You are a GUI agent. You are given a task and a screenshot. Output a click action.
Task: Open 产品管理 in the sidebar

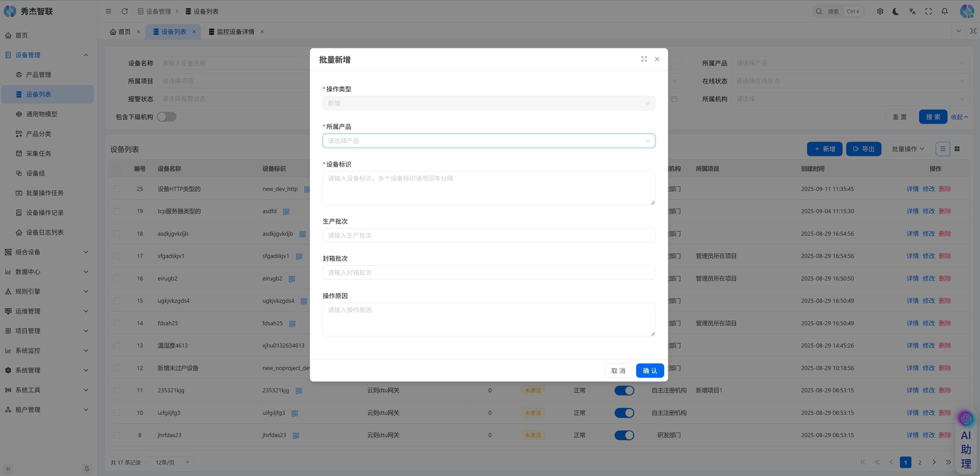tap(38, 74)
